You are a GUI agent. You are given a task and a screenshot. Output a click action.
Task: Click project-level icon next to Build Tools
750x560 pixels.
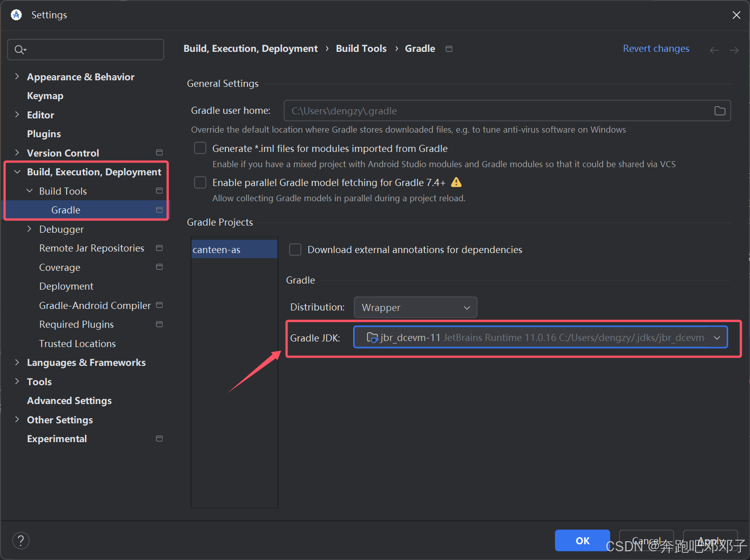coord(159,191)
